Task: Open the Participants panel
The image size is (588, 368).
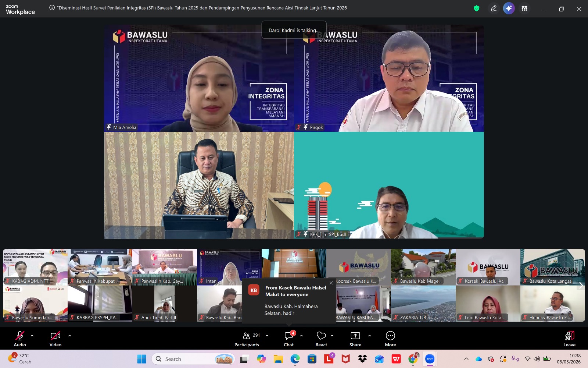Action: (247, 339)
